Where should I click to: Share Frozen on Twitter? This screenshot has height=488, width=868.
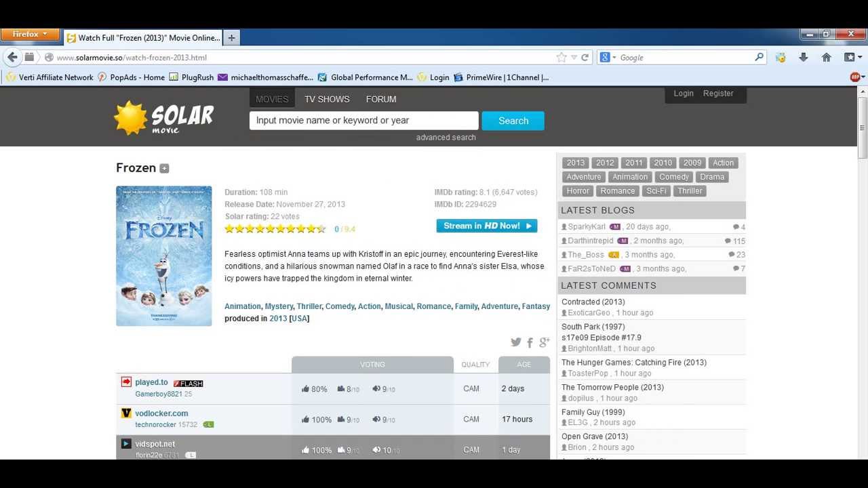[516, 342]
